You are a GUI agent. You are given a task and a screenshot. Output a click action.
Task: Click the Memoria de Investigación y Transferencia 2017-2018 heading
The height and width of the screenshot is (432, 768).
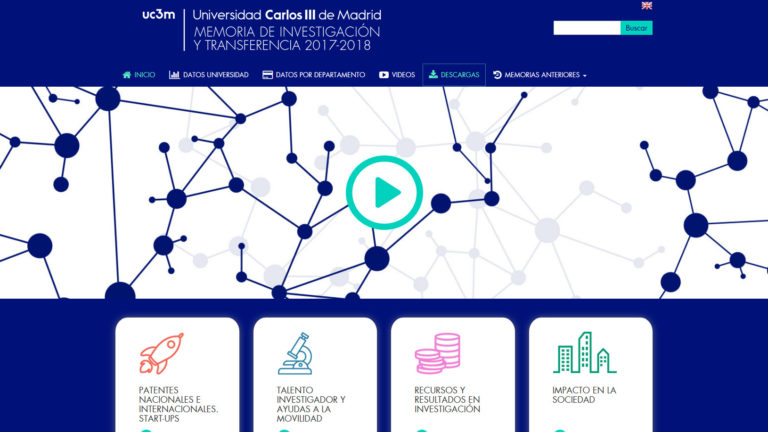[287, 39]
